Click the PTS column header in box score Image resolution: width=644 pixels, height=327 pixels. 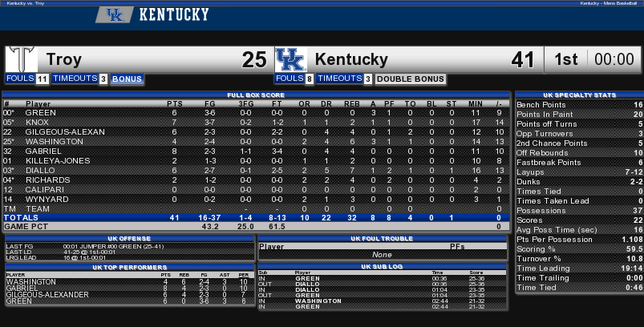pyautogui.click(x=175, y=104)
